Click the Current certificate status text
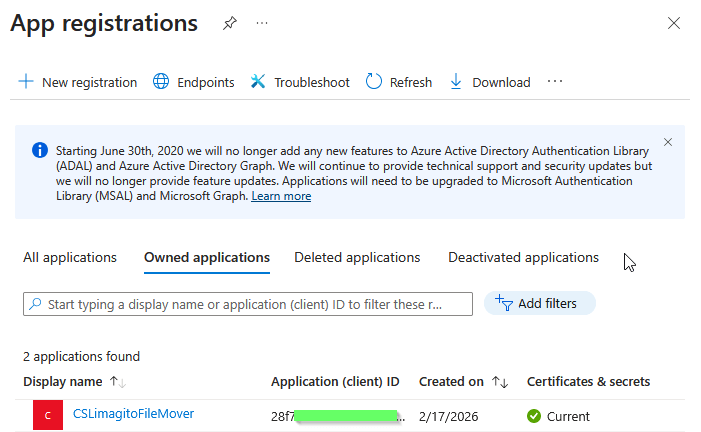This screenshot has width=701, height=432. [568, 416]
